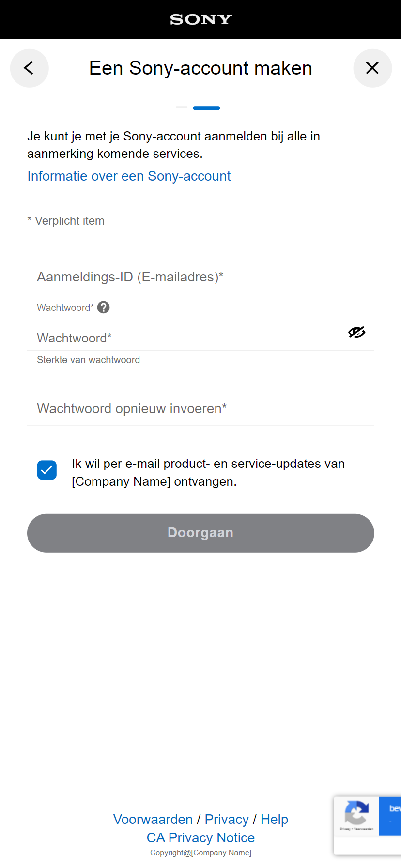The image size is (401, 868).
Task: Open 'Informatie over een Sony-account'
Action: 129,176
